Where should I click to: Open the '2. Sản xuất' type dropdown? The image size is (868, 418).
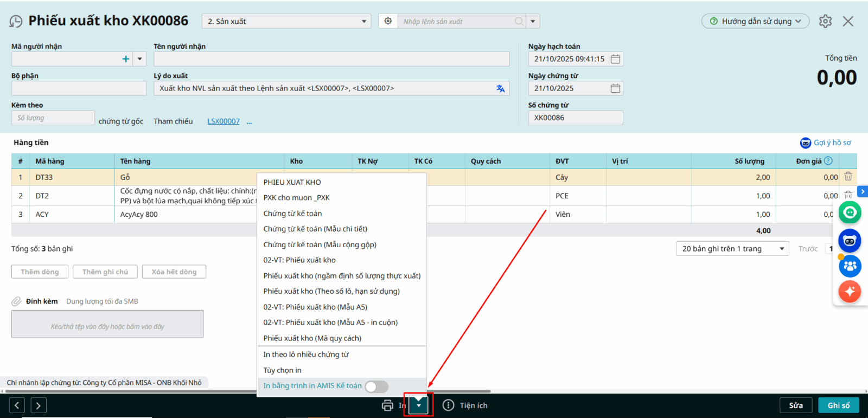tap(286, 21)
